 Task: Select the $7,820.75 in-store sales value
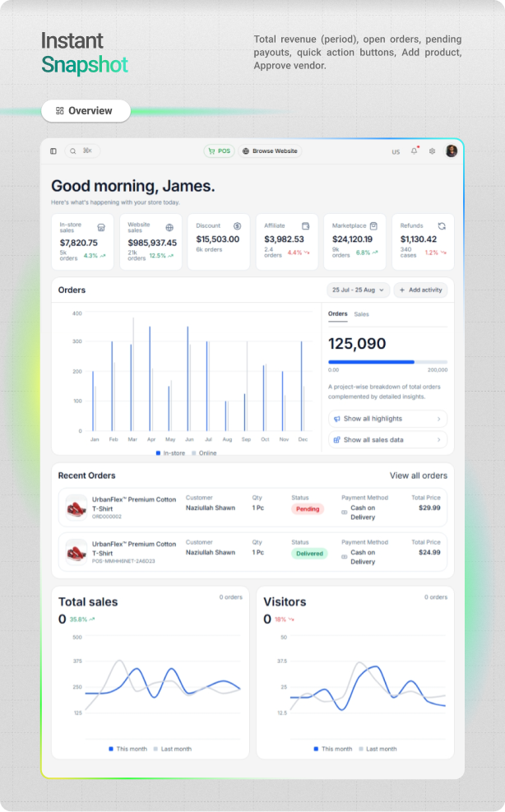79,243
